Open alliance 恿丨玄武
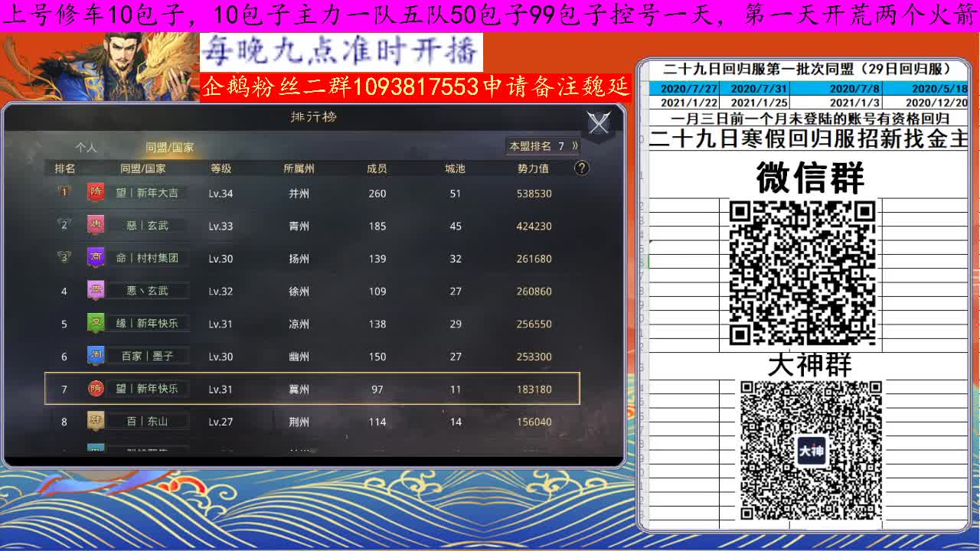This screenshot has width=980, height=551. 147,226
